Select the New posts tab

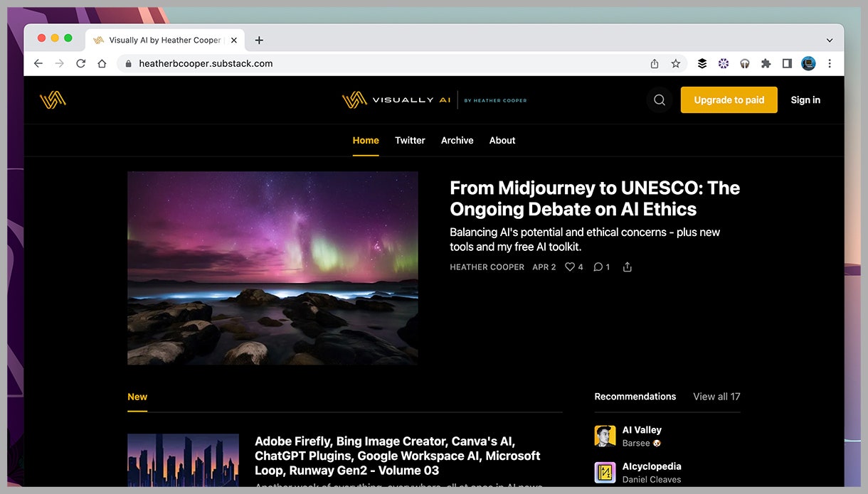(x=137, y=397)
